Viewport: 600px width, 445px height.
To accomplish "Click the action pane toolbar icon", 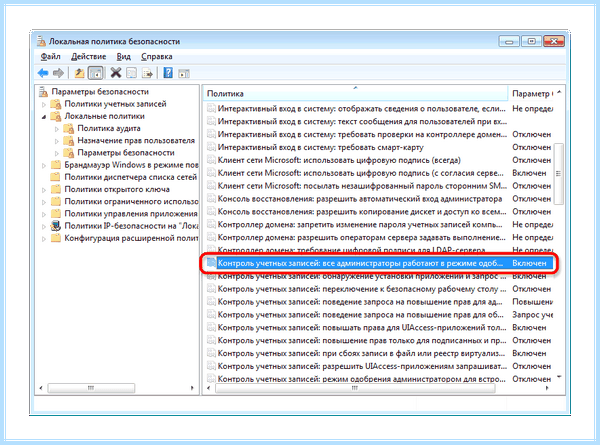I will coord(184,73).
